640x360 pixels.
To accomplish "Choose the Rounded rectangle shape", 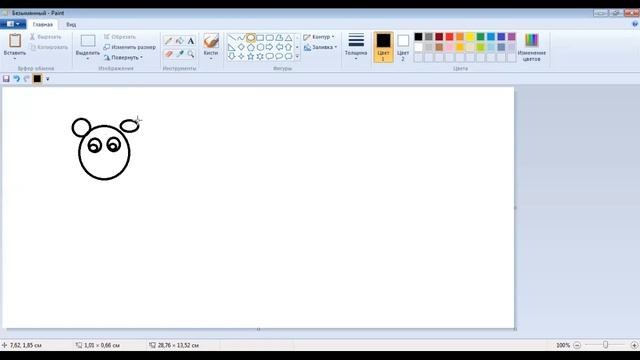I will coord(269,38).
